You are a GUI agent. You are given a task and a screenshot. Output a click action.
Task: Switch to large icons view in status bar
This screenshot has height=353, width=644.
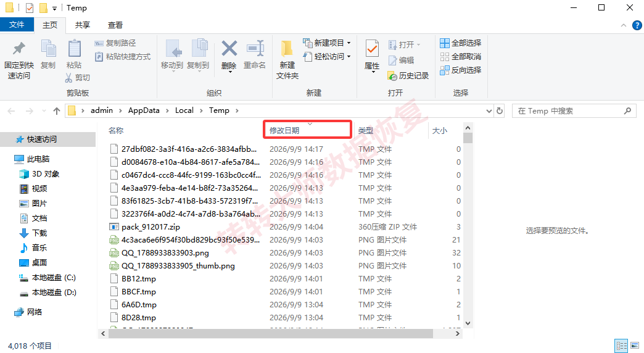coord(635,346)
